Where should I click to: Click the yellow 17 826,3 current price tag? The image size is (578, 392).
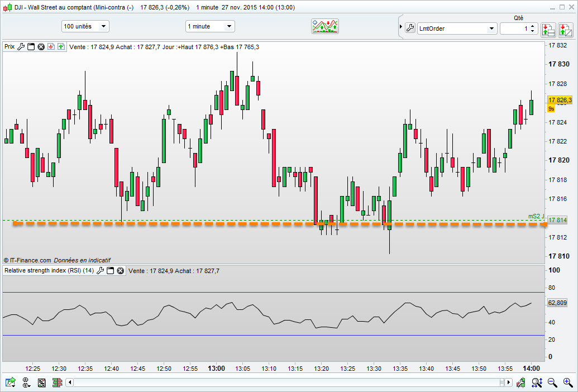point(560,100)
